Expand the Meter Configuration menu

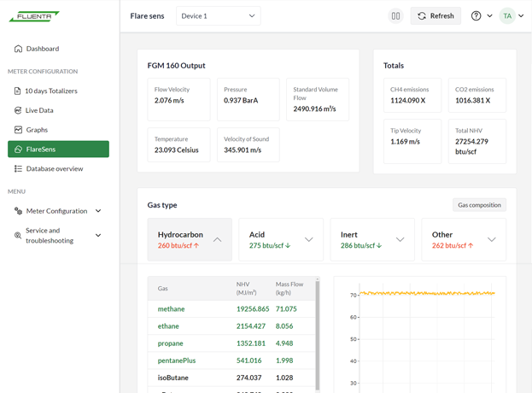98,211
